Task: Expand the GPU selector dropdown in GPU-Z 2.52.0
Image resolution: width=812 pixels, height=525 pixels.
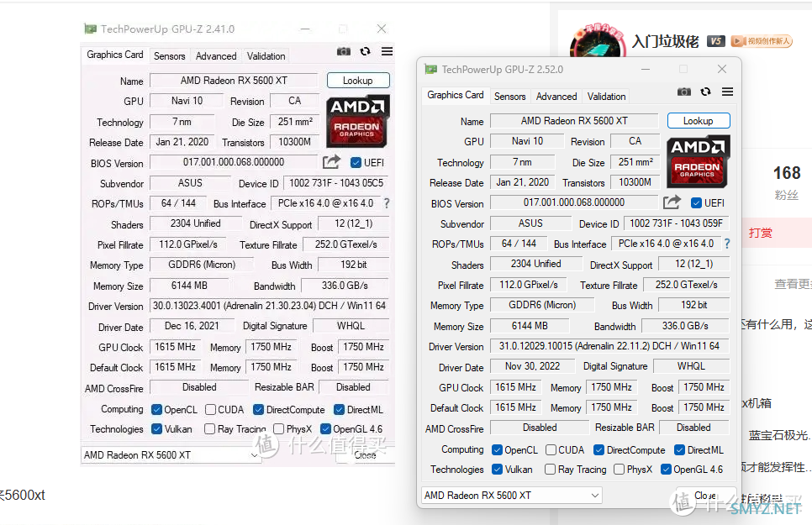Action: (x=512, y=495)
